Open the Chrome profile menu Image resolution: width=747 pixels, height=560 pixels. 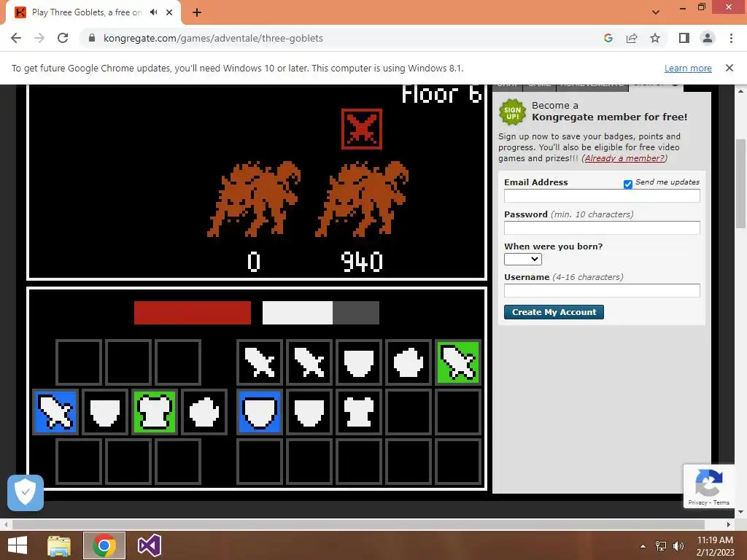[708, 38]
